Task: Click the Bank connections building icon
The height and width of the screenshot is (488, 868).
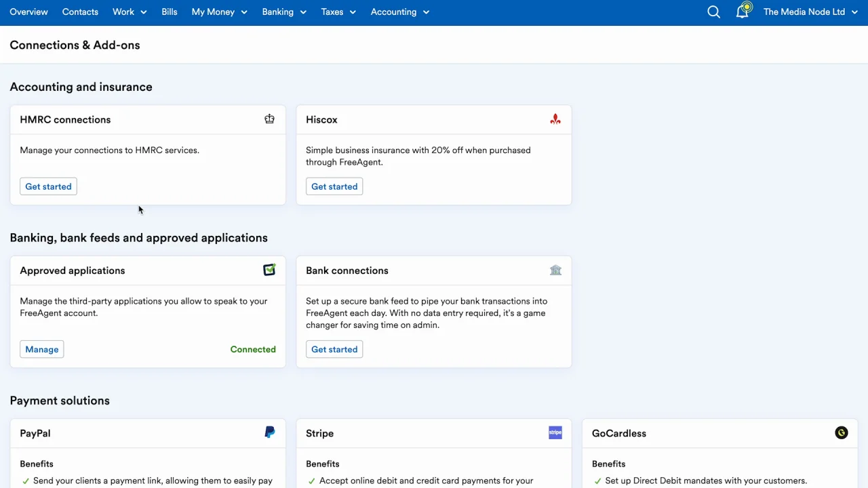Action: click(555, 270)
